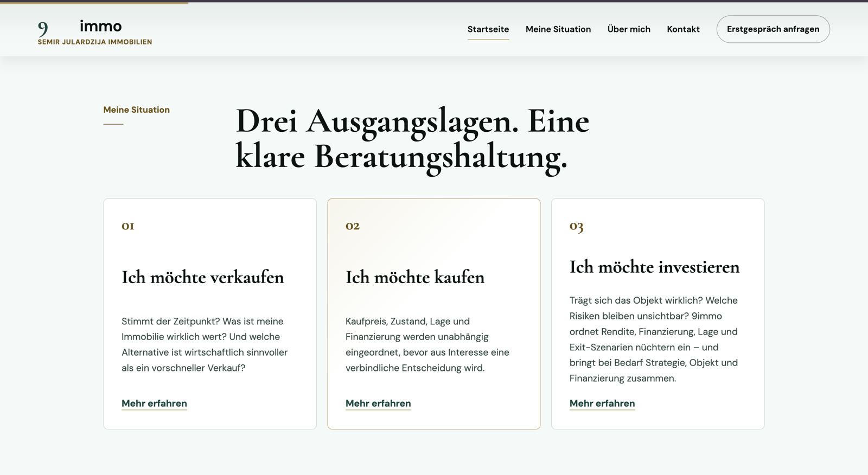Click the paragraph starting Stimmt der Zeitpunkt
868x475 pixels.
click(205, 345)
